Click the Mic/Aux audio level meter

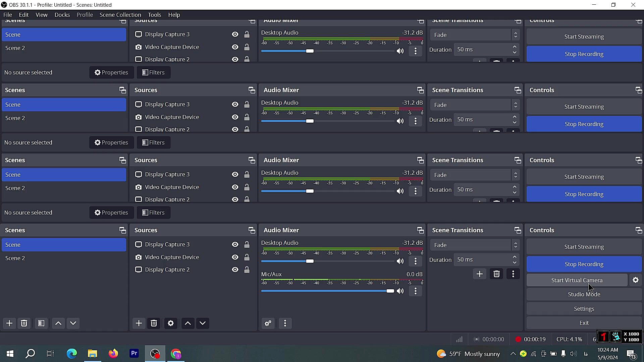342,280
